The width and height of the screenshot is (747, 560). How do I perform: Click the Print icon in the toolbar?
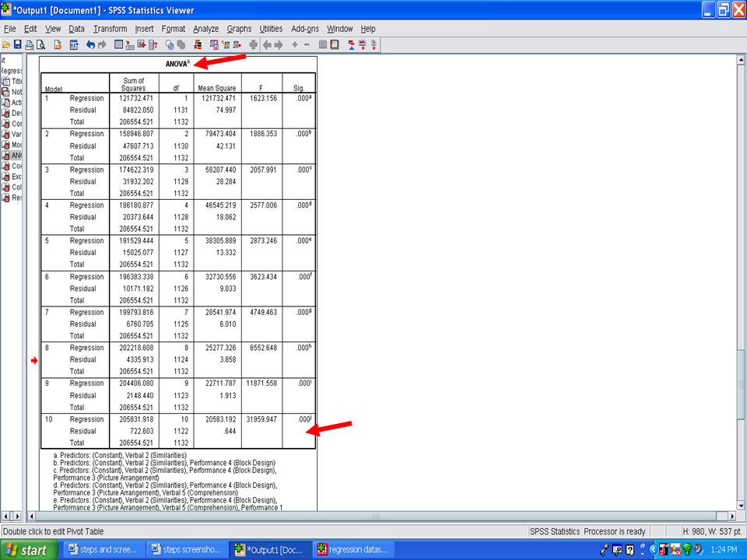point(30,45)
